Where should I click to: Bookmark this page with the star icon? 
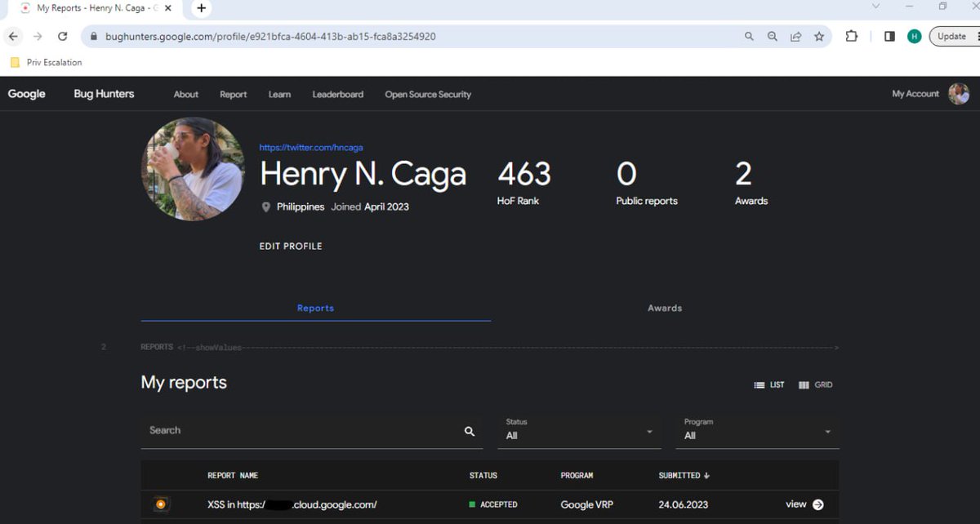[819, 37]
